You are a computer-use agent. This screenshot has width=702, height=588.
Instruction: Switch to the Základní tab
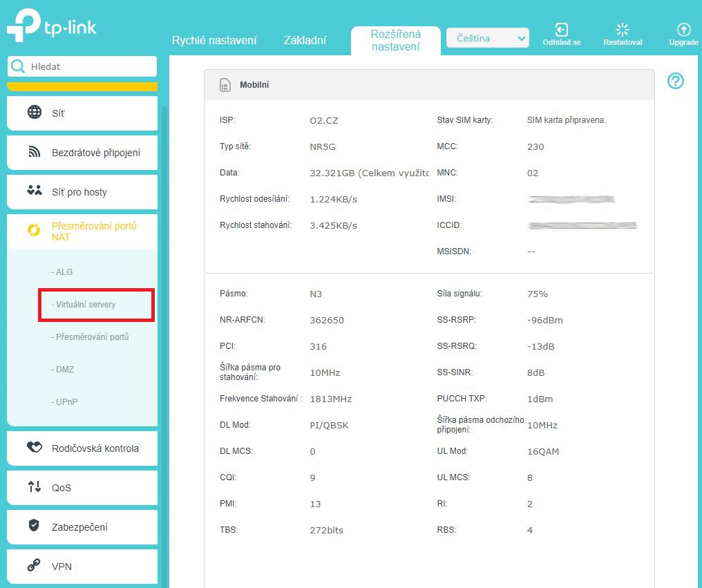[305, 40]
